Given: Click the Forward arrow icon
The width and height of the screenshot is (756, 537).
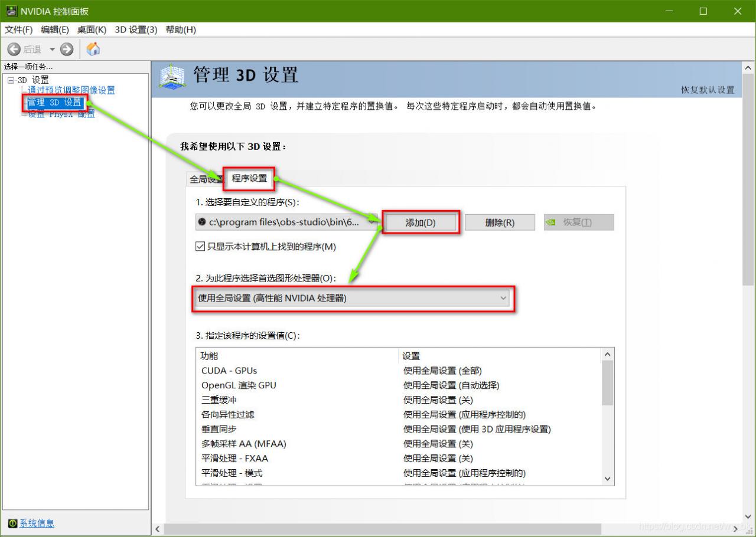Looking at the screenshot, I should click(x=67, y=50).
